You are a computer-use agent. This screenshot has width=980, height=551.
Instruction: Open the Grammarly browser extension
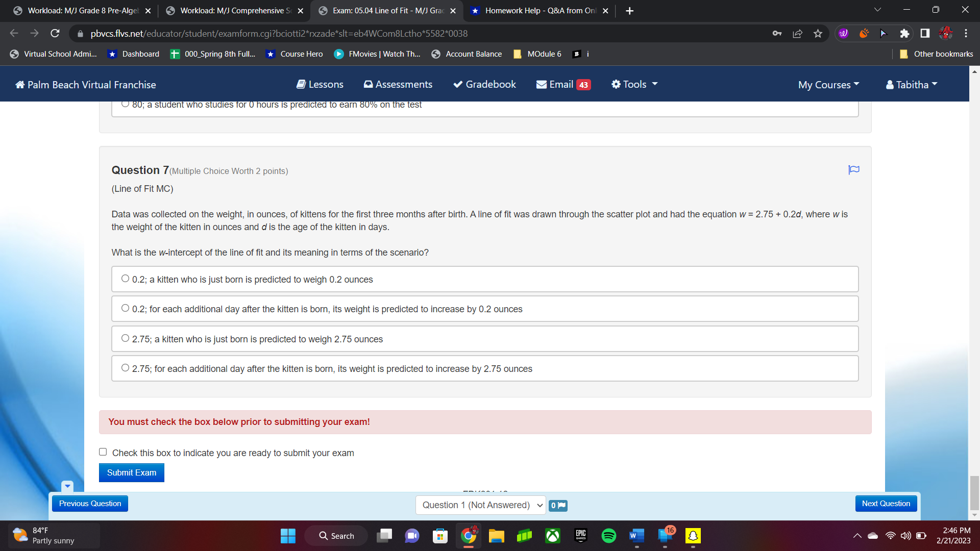tap(843, 33)
